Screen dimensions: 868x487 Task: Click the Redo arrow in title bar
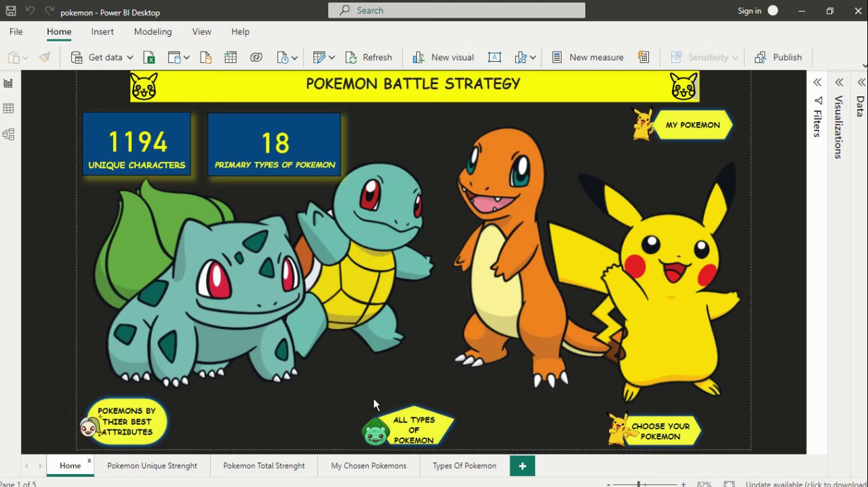[x=49, y=11]
